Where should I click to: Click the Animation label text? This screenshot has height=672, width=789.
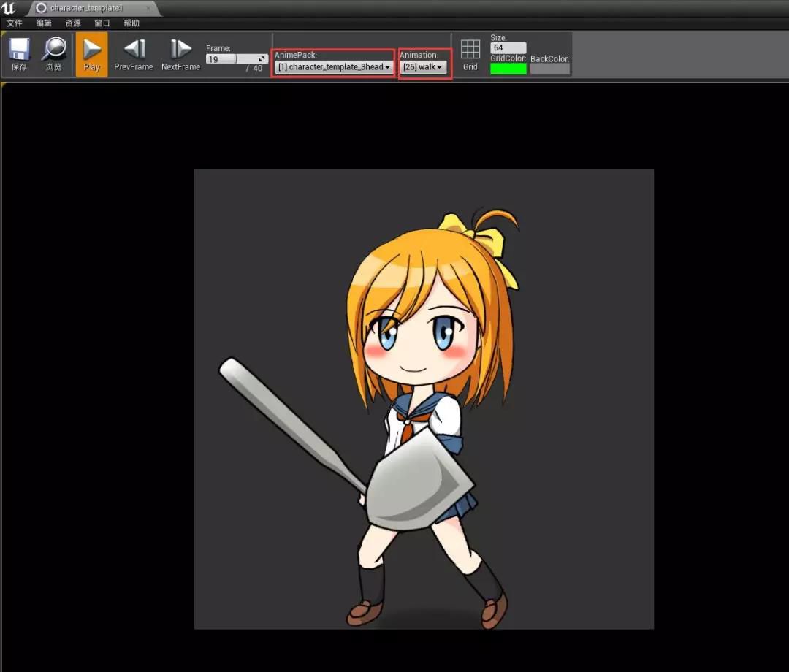pyautogui.click(x=419, y=55)
